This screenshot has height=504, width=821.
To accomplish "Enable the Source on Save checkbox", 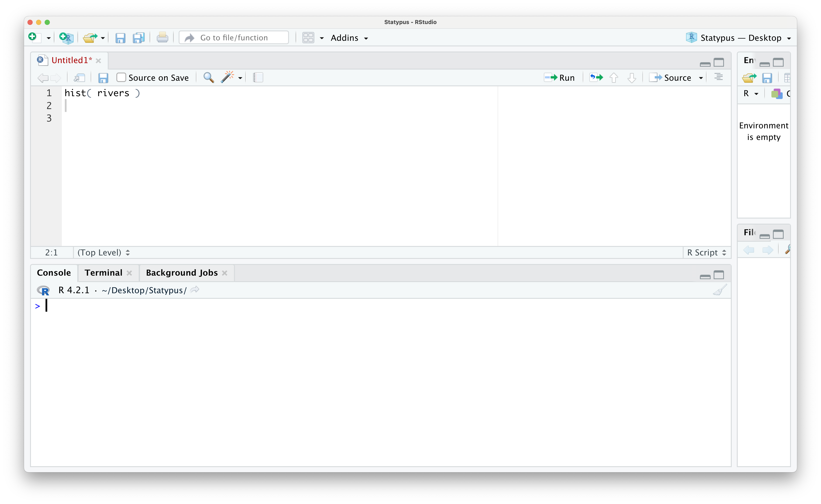I will [121, 78].
